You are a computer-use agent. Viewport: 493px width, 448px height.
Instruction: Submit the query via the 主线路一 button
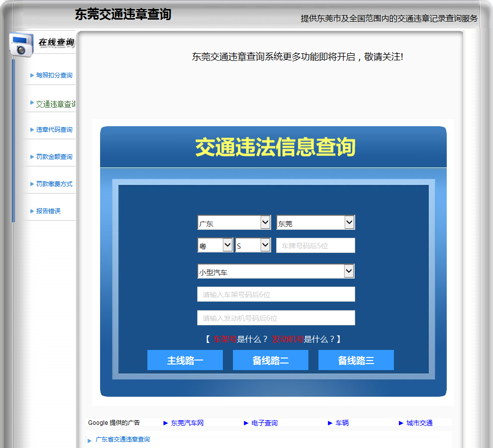[185, 360]
